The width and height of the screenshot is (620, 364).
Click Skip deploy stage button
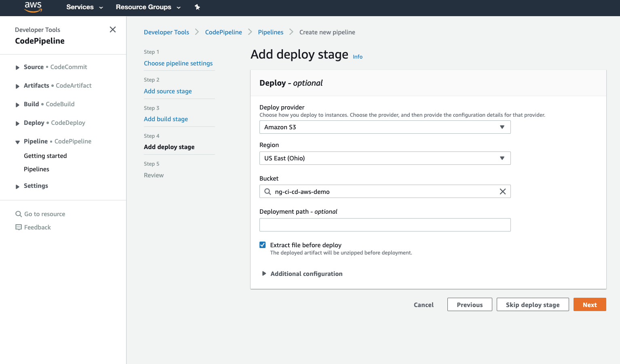pyautogui.click(x=533, y=305)
